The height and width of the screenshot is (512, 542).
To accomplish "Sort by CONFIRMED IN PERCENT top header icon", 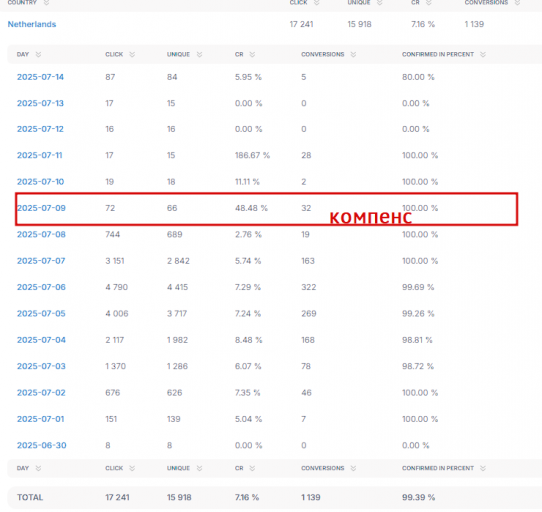I will pyautogui.click(x=483, y=55).
